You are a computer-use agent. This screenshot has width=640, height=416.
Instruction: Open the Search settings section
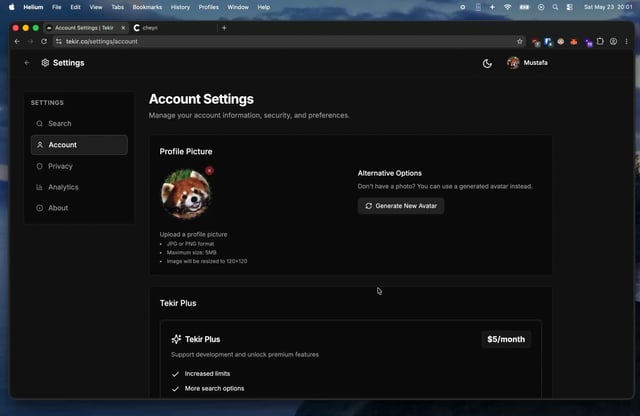(x=79, y=124)
